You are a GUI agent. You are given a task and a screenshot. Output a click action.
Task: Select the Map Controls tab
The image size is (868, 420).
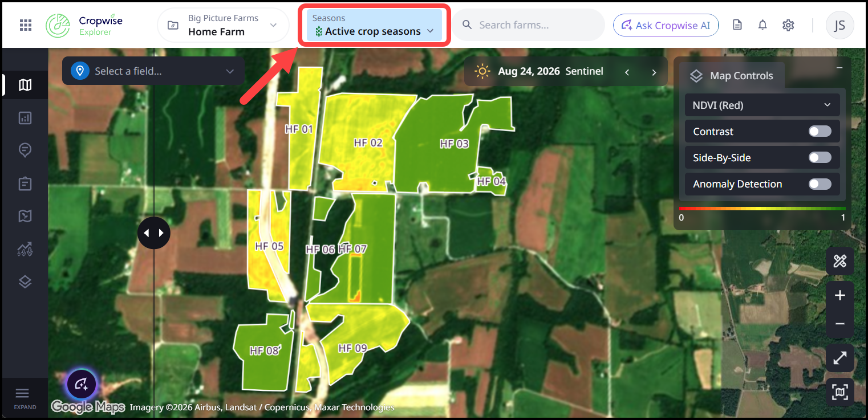click(732, 76)
